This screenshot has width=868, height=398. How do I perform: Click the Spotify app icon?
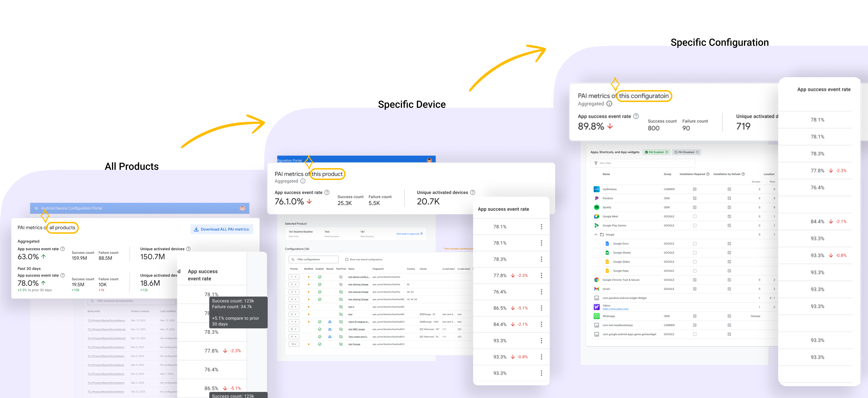pyautogui.click(x=596, y=207)
